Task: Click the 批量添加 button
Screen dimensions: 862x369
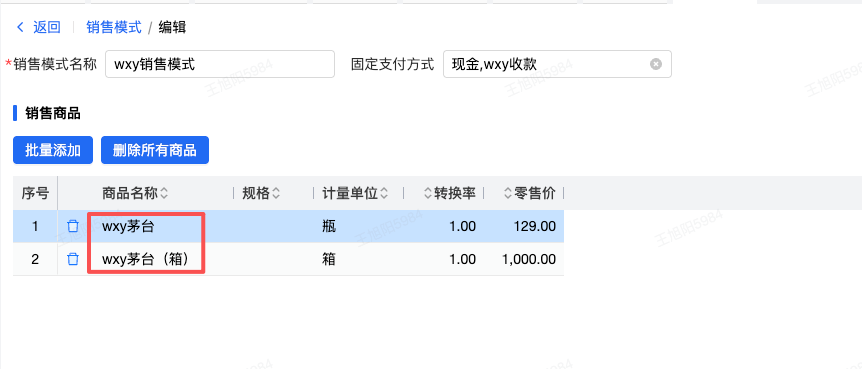Action: click(53, 150)
